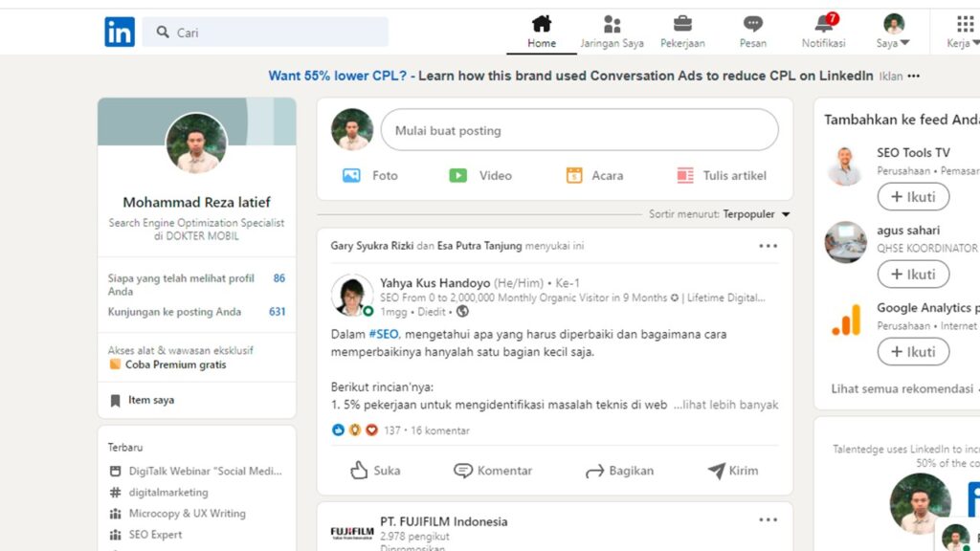
Task: Open the Pesan messages tab
Action: 752,32
